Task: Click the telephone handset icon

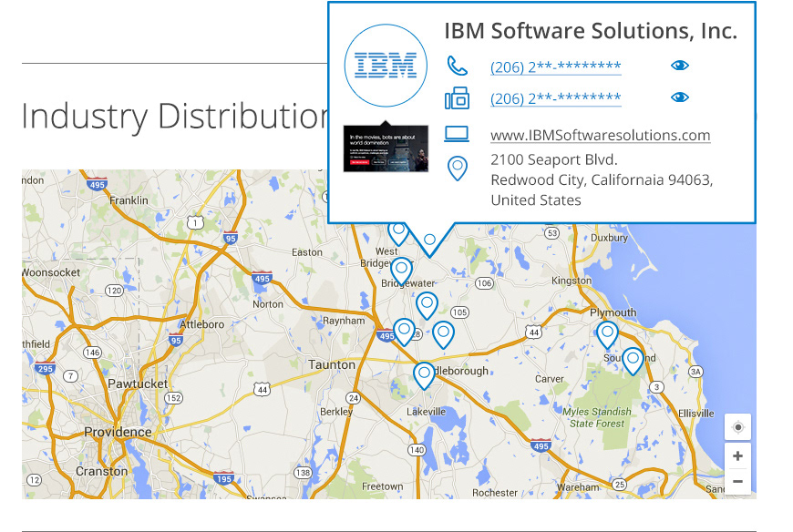Action: pos(457,66)
